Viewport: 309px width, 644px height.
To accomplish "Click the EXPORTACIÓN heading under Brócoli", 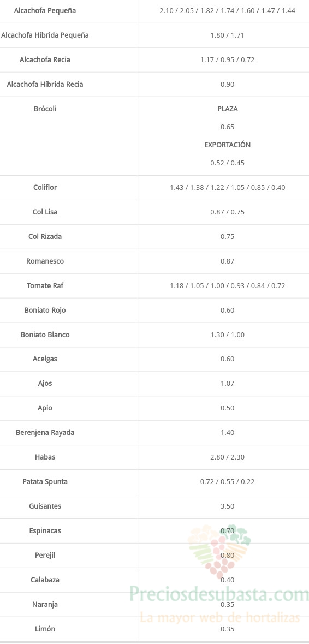I will (x=227, y=145).
